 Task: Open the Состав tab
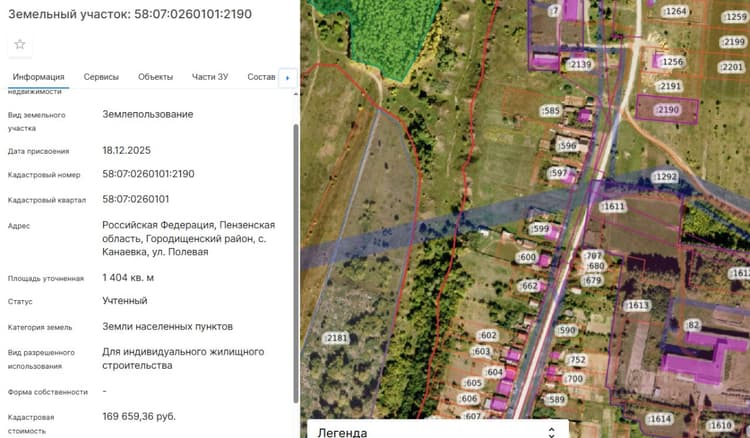pyautogui.click(x=261, y=77)
